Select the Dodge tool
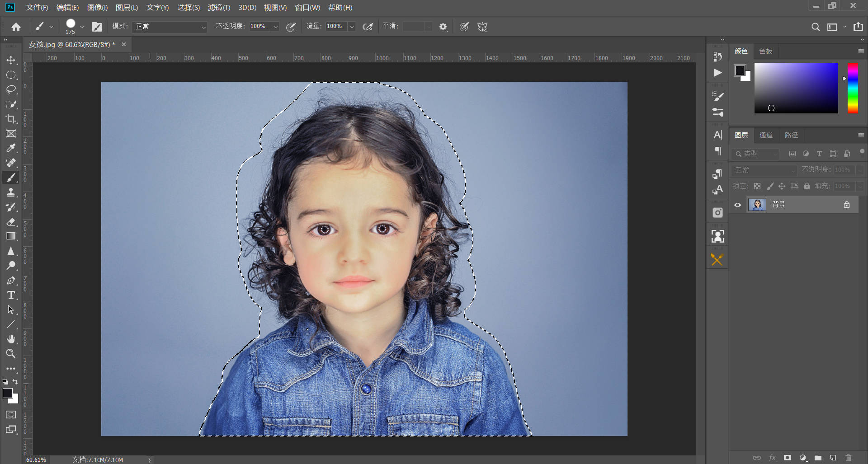Image resolution: width=868 pixels, height=464 pixels. (11, 266)
